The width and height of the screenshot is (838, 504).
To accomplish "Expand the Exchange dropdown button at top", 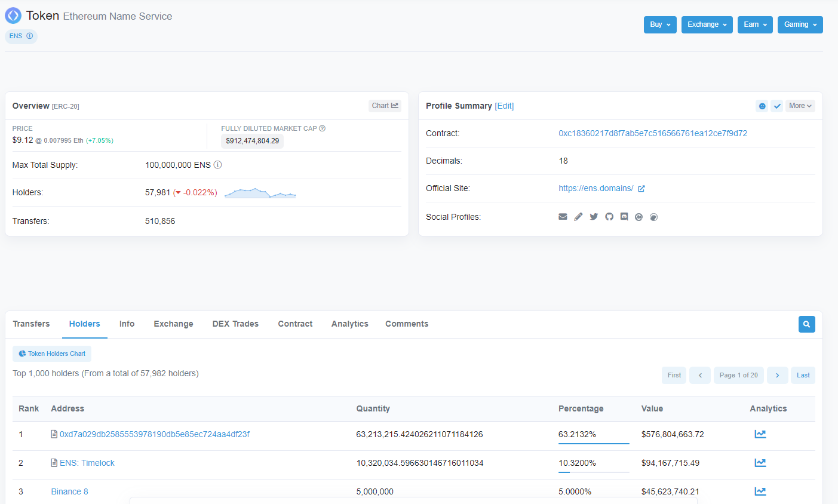I will [707, 24].
